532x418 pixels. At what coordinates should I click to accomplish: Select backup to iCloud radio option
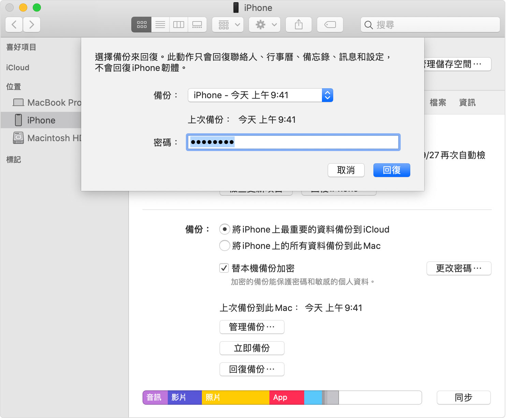(x=224, y=229)
